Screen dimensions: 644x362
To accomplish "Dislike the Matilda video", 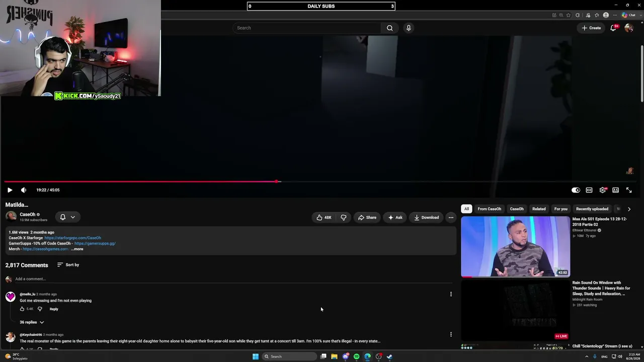I will click(x=344, y=217).
